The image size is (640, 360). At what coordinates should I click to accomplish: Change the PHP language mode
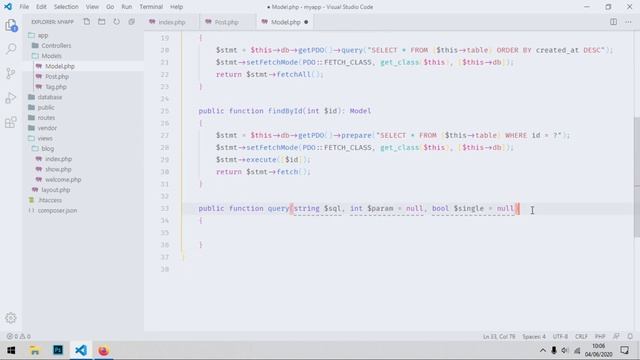coord(600,336)
